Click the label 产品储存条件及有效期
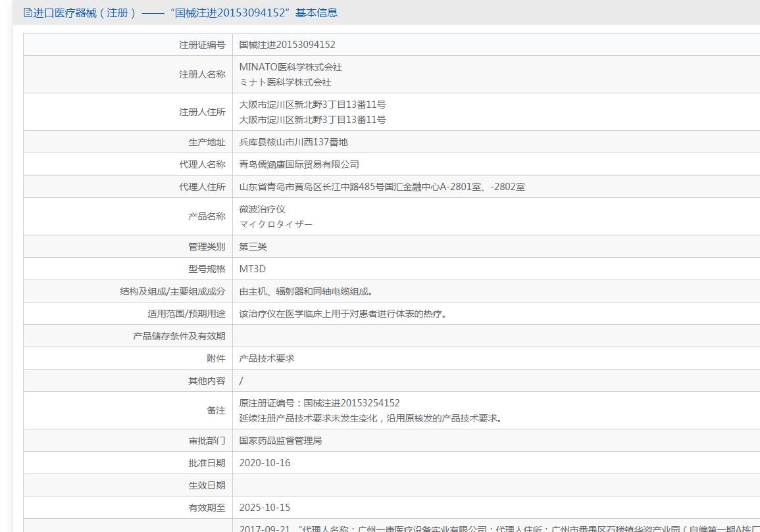 click(x=180, y=336)
